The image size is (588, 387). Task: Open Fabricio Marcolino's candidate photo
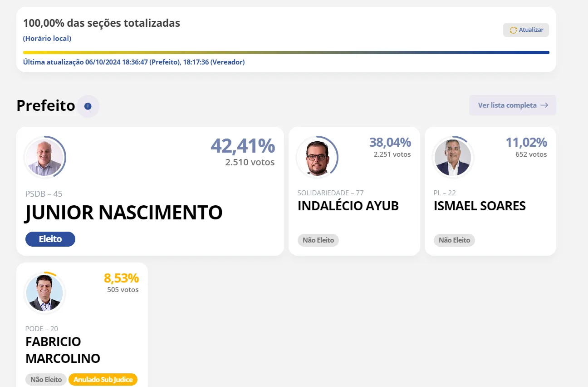click(44, 293)
